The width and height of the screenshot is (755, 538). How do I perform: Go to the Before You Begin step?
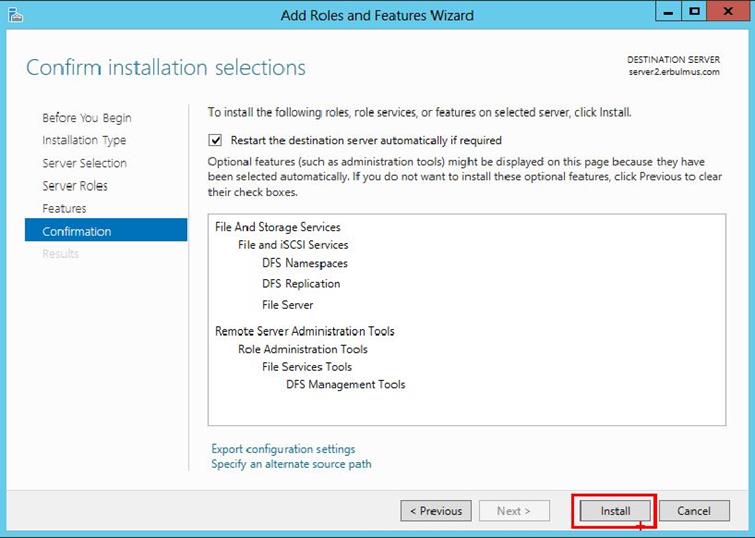[86, 118]
